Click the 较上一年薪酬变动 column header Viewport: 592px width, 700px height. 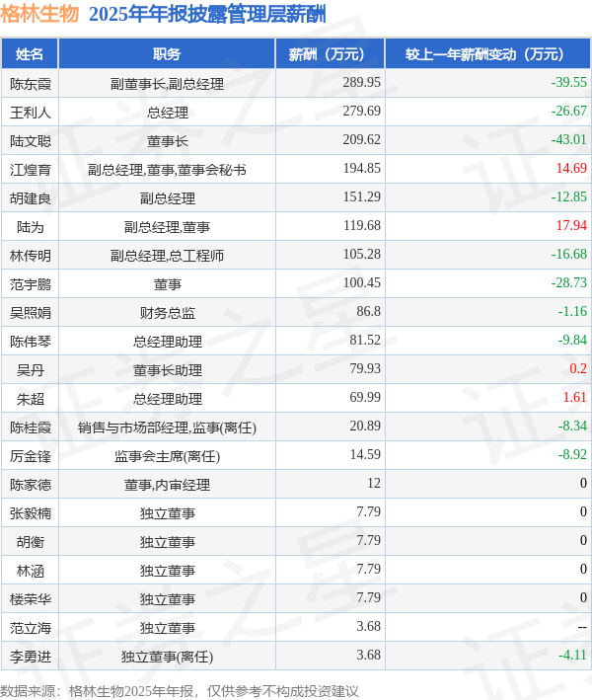click(x=488, y=54)
